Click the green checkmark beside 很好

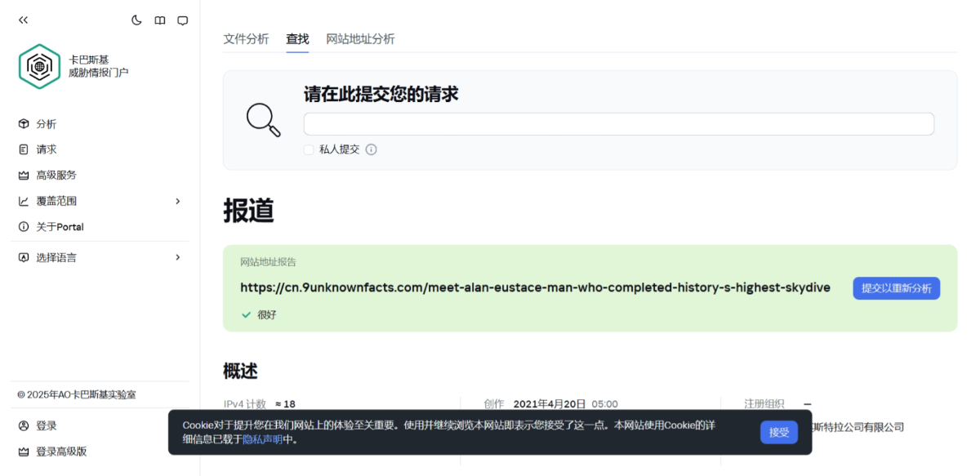click(246, 314)
